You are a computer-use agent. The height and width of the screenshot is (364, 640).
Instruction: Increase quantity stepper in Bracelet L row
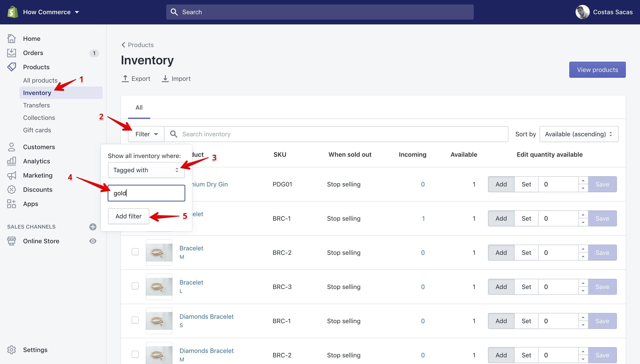[583, 283]
